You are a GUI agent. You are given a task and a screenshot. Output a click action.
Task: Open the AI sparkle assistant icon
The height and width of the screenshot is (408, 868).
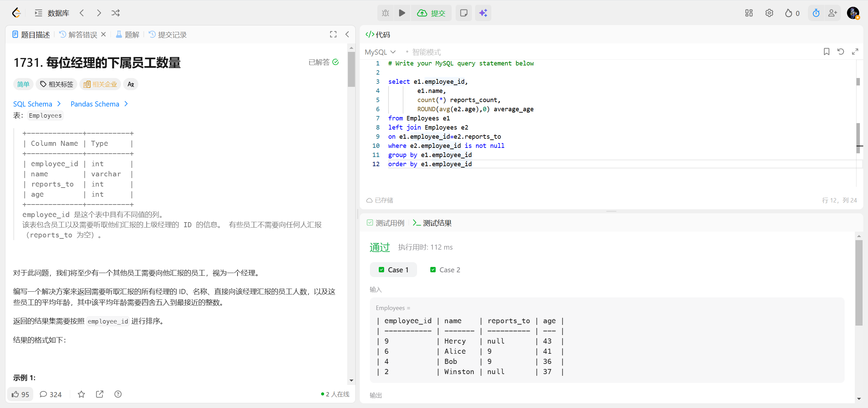pos(483,13)
